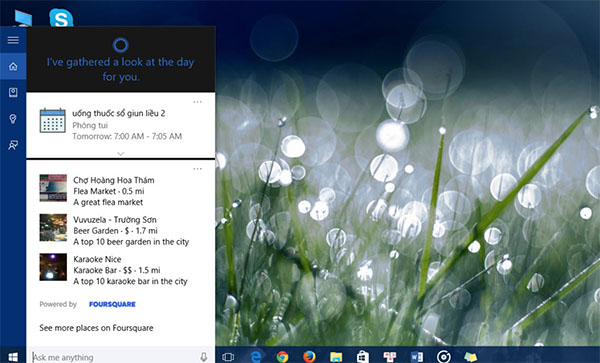Launch Microsoft Edge from taskbar

tap(256, 357)
